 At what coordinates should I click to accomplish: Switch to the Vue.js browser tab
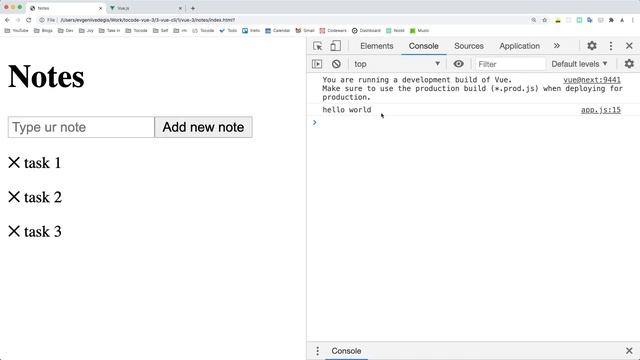(145, 8)
